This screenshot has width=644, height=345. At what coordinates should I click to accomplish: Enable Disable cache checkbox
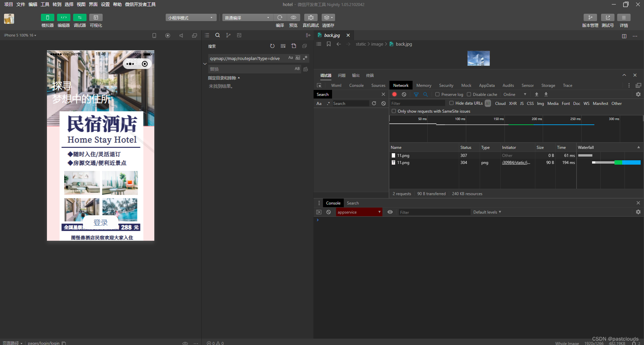click(x=469, y=95)
